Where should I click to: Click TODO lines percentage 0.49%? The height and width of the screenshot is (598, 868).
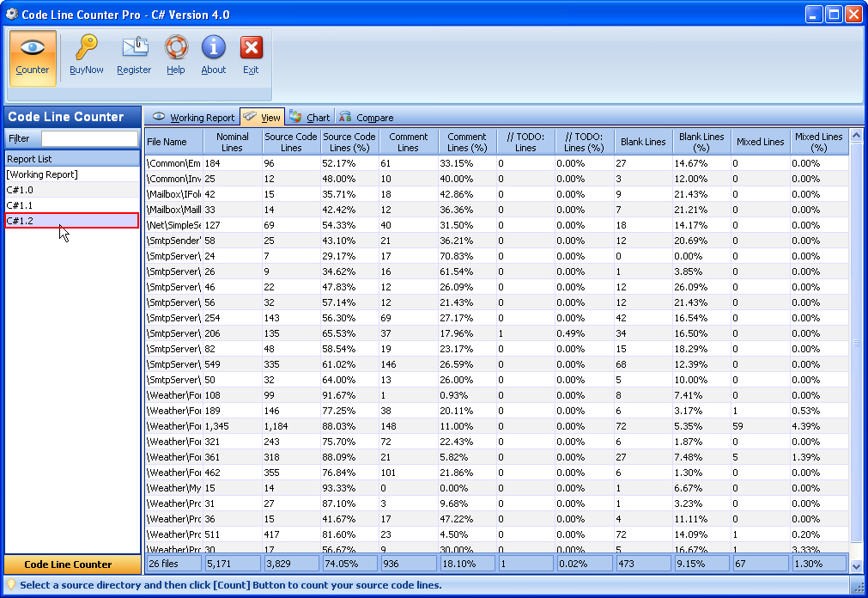click(571, 333)
